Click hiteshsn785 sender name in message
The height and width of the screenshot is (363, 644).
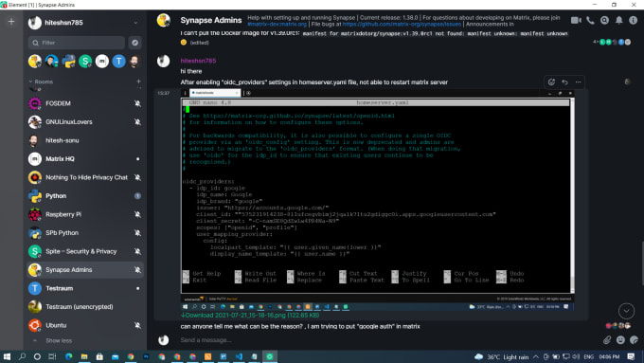[198, 61]
